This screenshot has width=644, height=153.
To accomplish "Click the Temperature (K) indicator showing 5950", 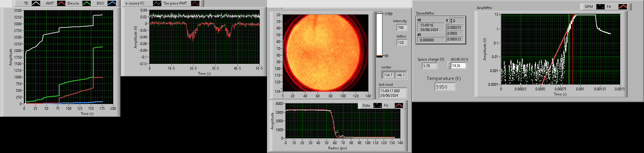I will [445, 87].
